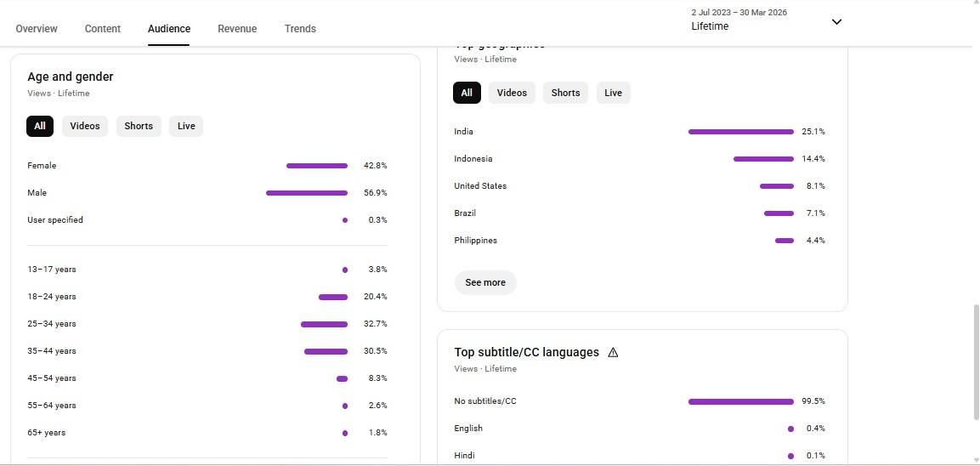Click See more under Top geographies
The width and height of the screenshot is (980, 466).
[485, 283]
